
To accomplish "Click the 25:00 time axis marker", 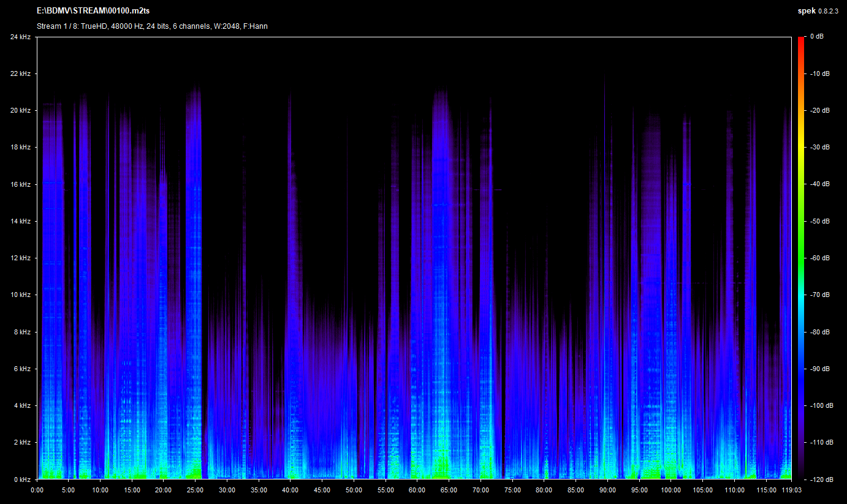I will (x=196, y=490).
